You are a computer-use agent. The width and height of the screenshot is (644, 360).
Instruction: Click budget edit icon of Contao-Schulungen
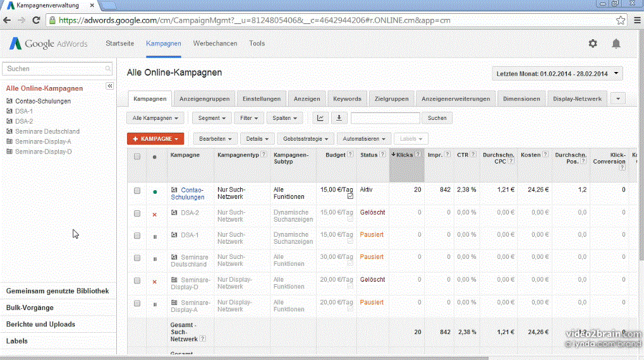pyautogui.click(x=350, y=196)
